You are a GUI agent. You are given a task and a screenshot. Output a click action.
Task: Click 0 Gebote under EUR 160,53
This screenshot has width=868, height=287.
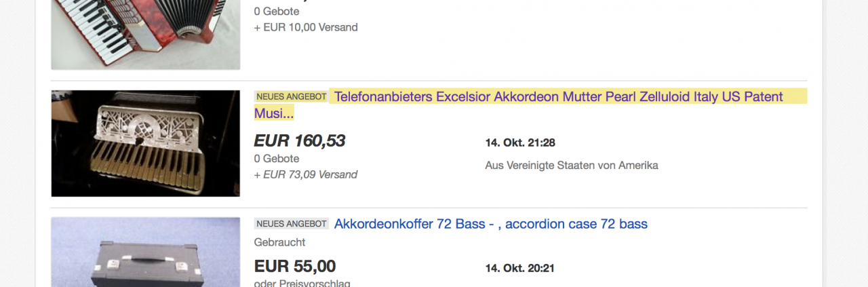pyautogui.click(x=277, y=159)
